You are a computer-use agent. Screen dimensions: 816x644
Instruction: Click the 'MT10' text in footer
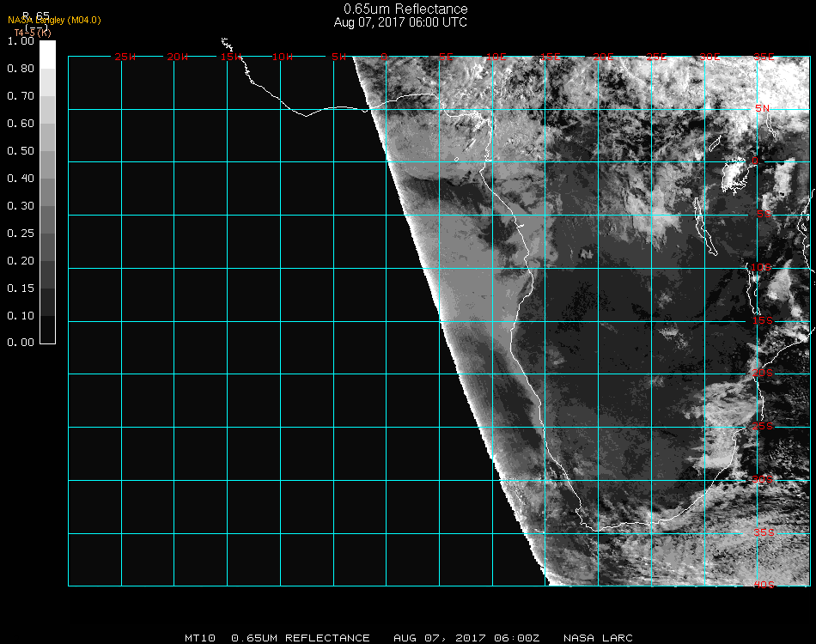200,638
